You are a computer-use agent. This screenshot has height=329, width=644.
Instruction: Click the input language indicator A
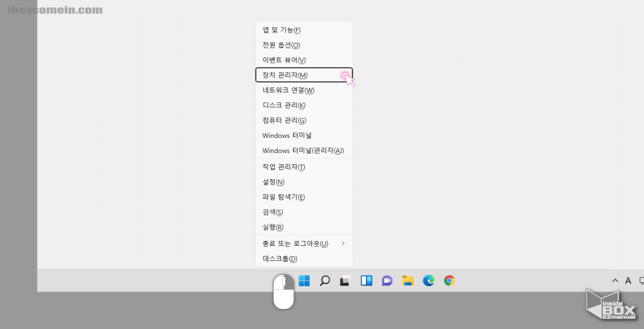(628, 281)
